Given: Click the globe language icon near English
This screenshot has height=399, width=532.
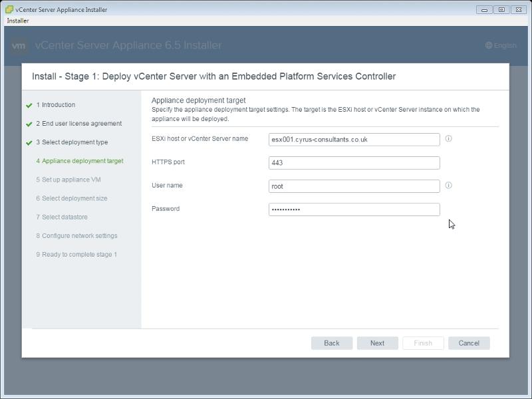Looking at the screenshot, I should click(489, 45).
